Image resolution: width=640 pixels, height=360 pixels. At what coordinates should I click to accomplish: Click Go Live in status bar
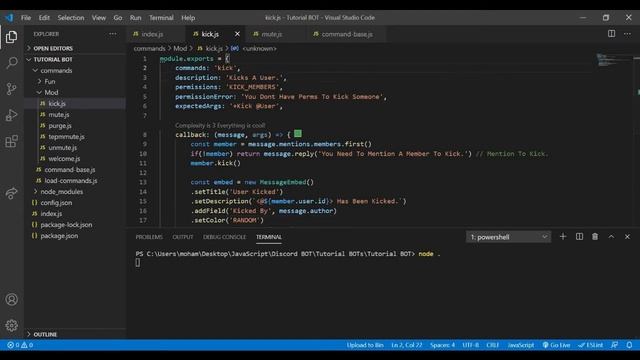point(556,345)
